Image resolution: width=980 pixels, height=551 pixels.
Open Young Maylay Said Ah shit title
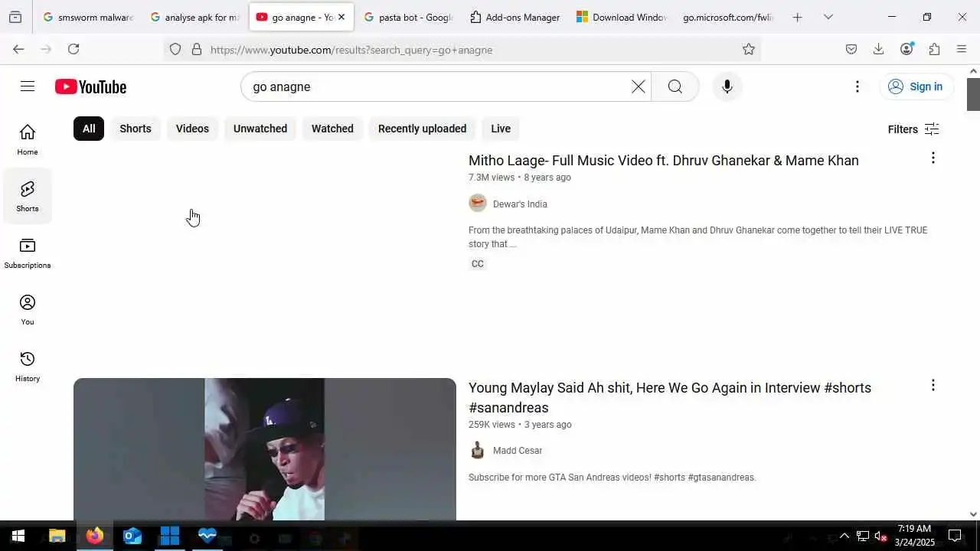pos(670,397)
